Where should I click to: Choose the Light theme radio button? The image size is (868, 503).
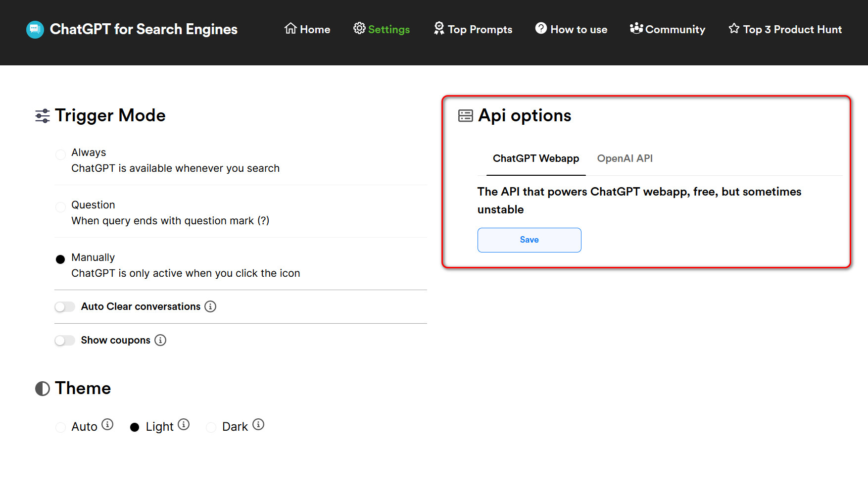[x=135, y=427]
